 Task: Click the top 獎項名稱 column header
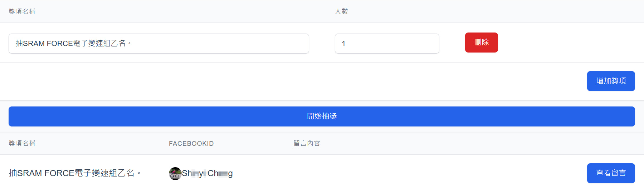click(22, 11)
